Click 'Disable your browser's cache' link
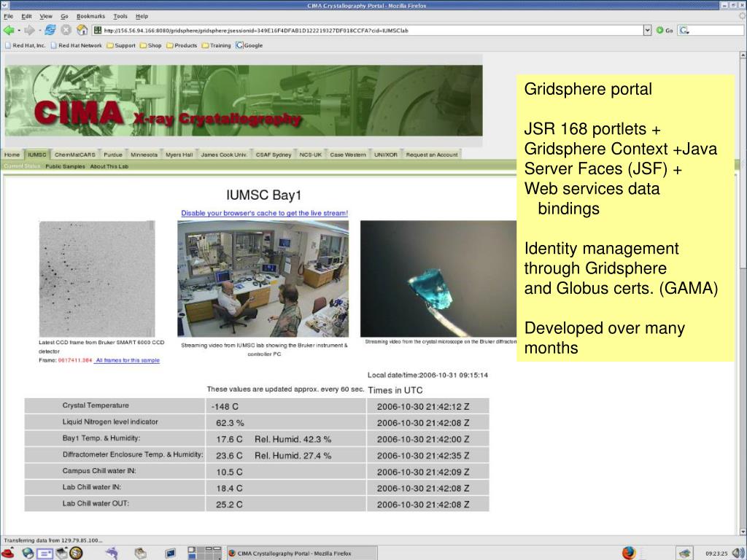The image size is (747, 560). (264, 214)
